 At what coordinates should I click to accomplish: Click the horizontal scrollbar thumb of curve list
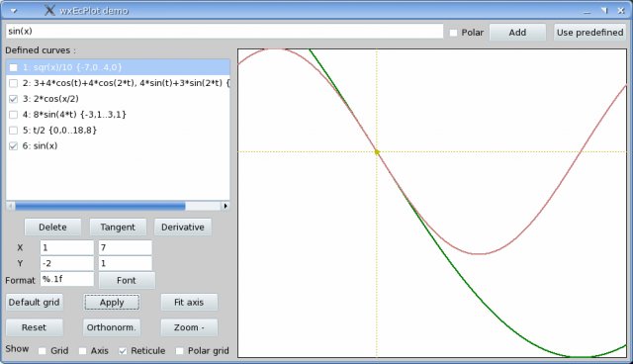100,206
